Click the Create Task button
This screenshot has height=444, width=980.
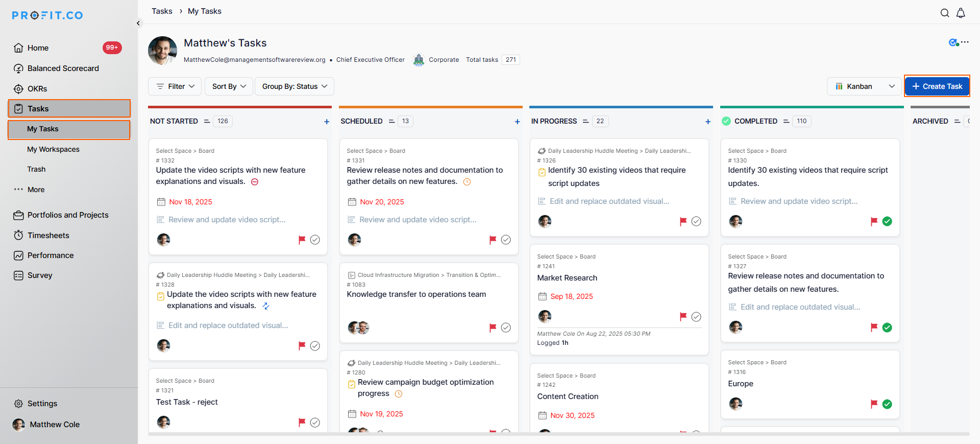937,86
